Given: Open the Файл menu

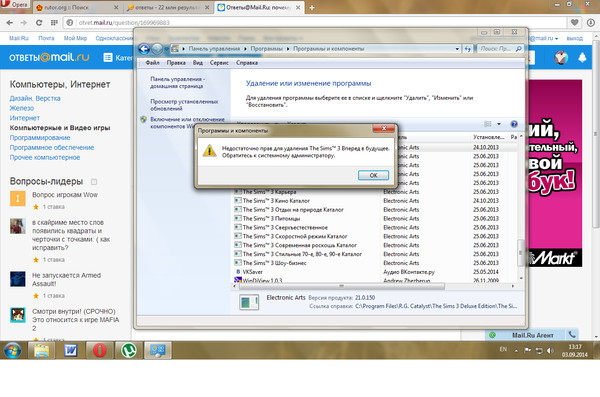Looking at the screenshot, I should (x=152, y=62).
